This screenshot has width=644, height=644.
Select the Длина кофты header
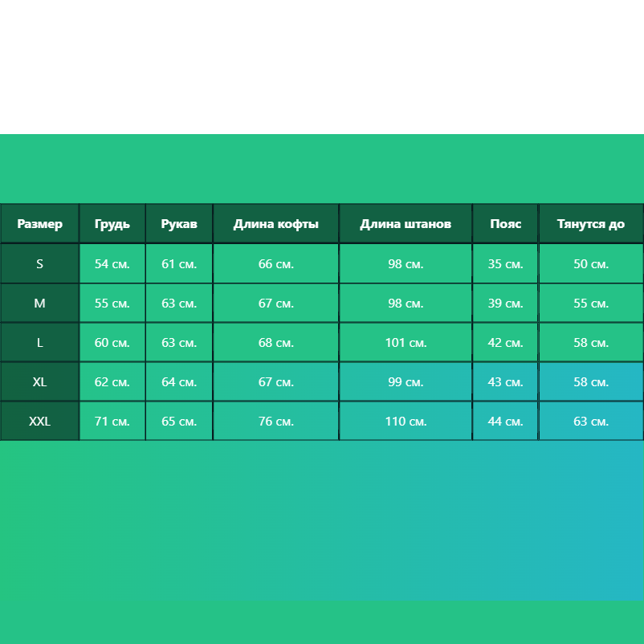(275, 224)
